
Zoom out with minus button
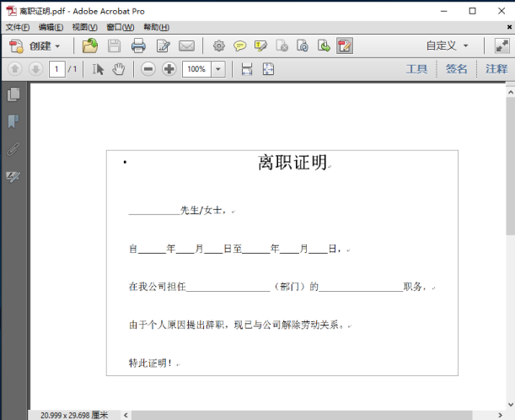148,69
